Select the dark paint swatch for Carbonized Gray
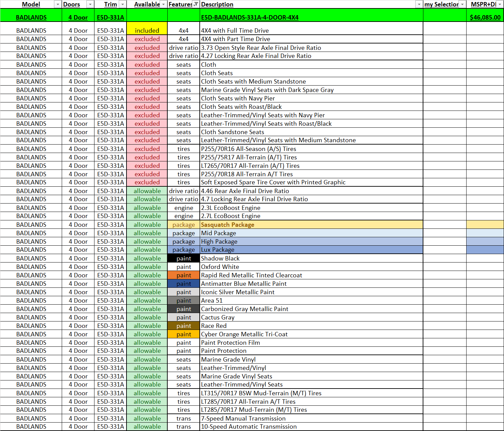 click(184, 309)
